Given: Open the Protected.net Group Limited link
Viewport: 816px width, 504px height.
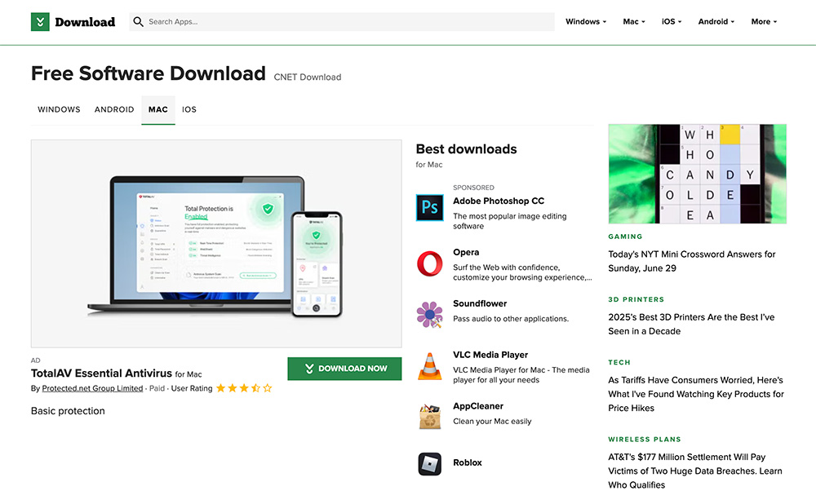Looking at the screenshot, I should point(92,388).
